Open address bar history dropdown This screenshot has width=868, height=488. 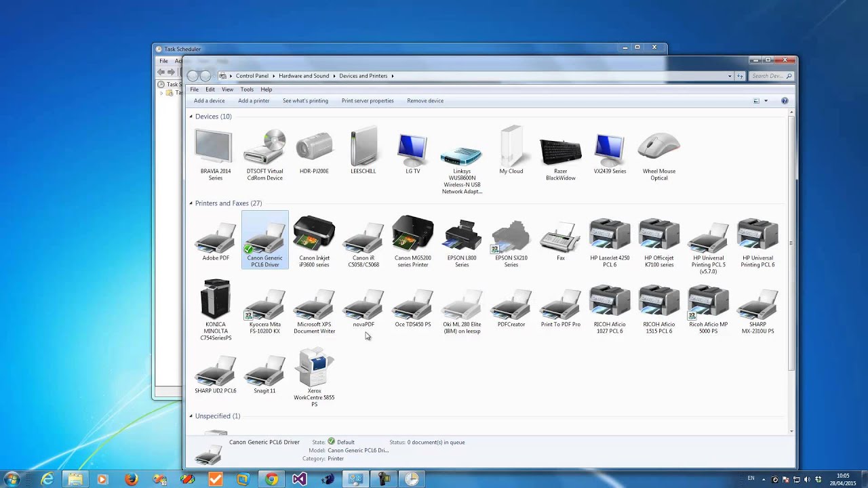730,76
